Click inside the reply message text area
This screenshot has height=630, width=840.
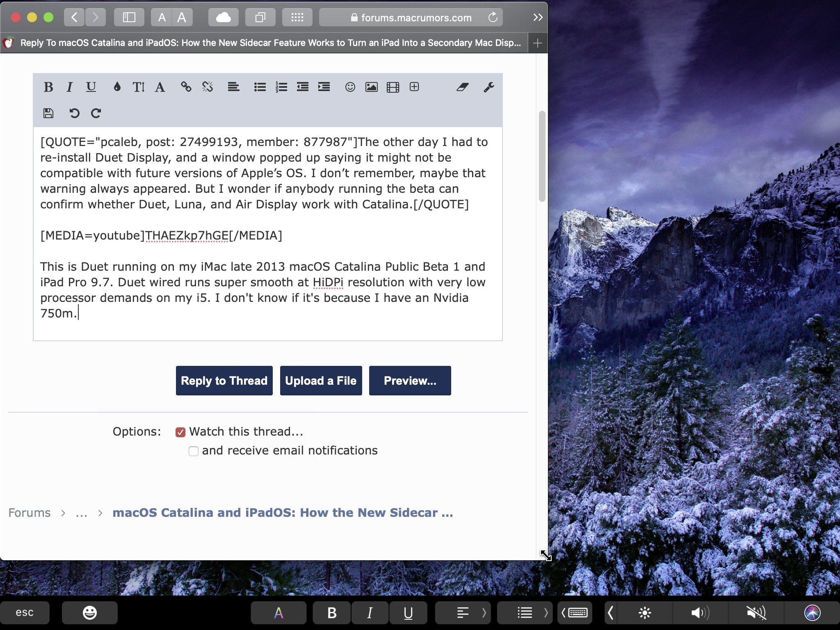pyautogui.click(x=268, y=234)
